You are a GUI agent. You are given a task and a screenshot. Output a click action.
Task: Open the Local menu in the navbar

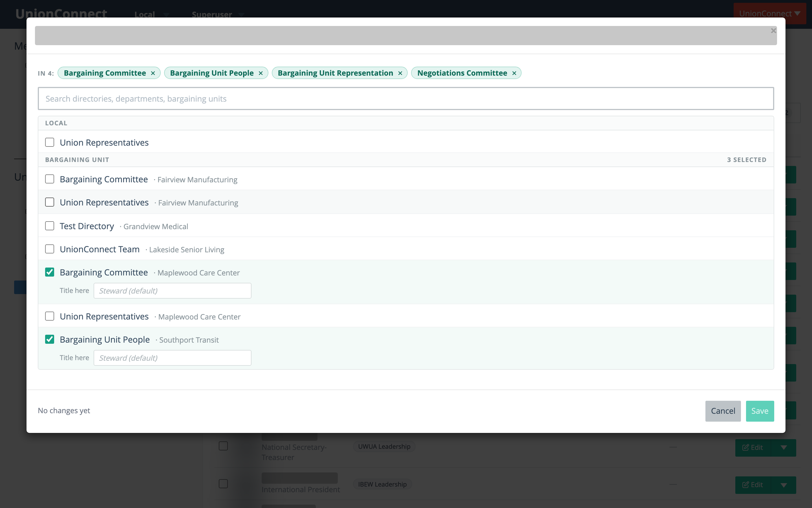(x=152, y=14)
